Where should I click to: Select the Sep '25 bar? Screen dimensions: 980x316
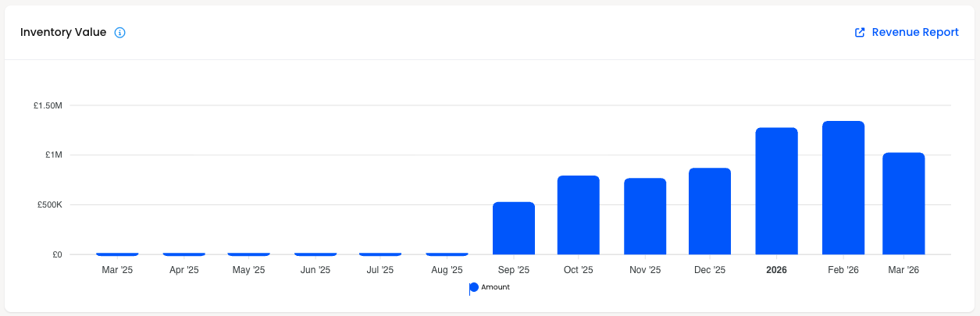point(514,229)
